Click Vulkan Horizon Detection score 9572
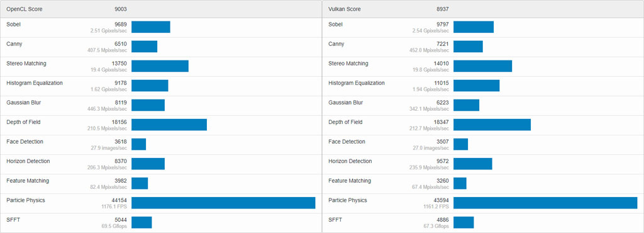 coord(443,161)
